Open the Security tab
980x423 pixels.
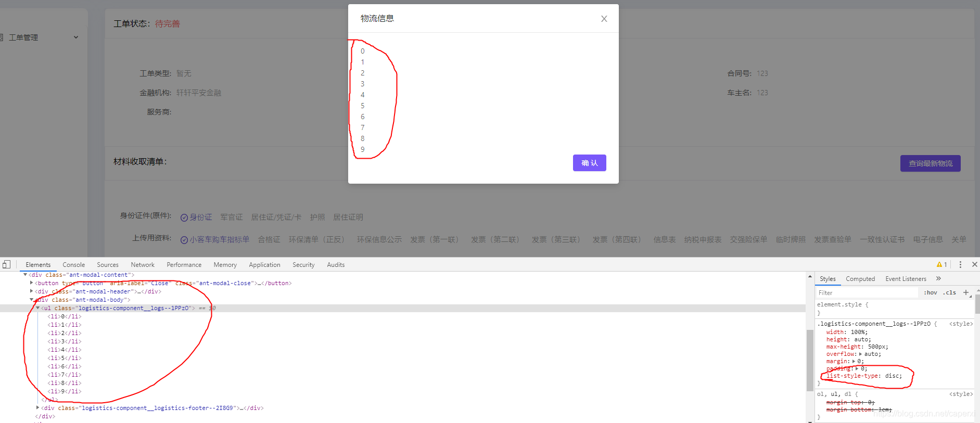point(303,265)
